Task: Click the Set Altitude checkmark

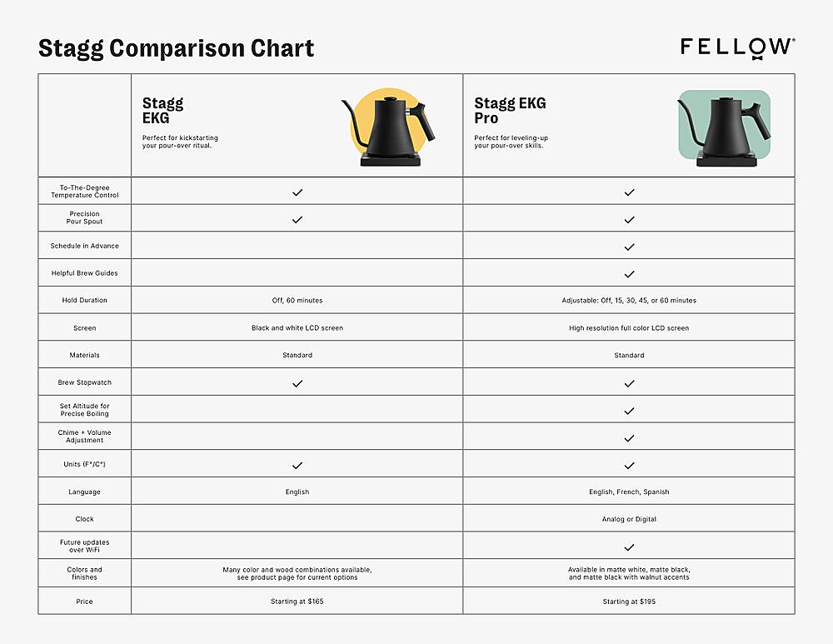Action: point(629,411)
